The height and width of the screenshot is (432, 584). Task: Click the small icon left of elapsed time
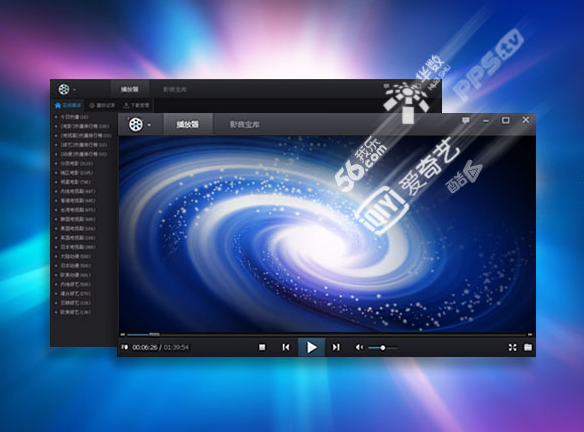coord(125,347)
